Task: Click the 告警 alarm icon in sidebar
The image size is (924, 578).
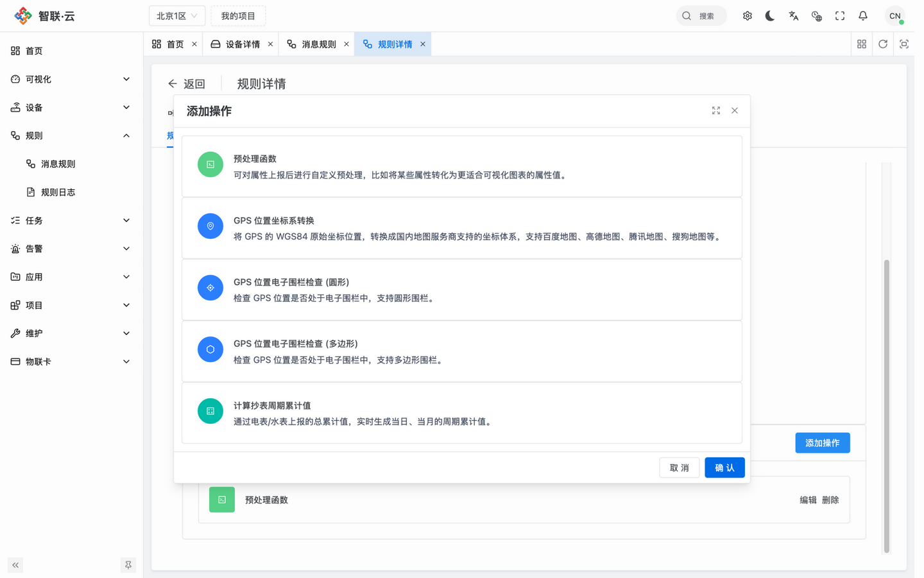Action: coord(15,249)
